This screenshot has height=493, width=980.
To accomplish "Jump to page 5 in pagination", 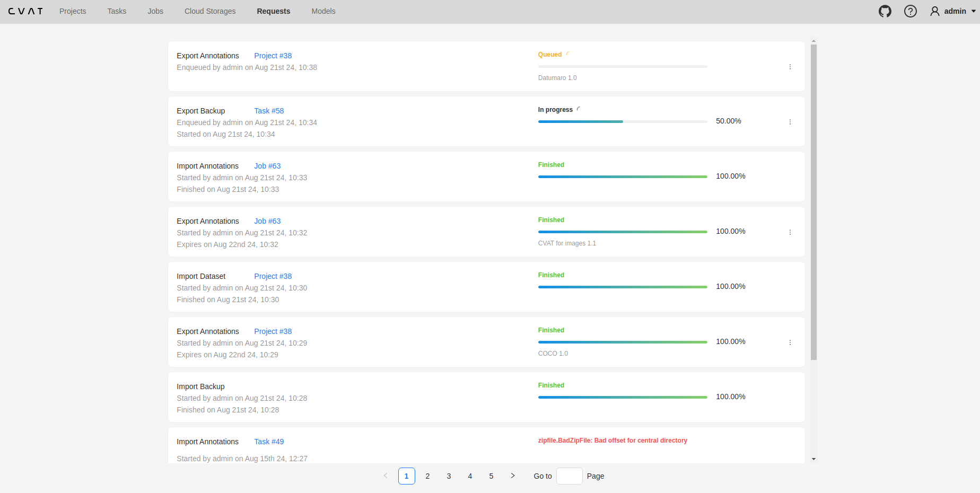I will click(x=491, y=476).
